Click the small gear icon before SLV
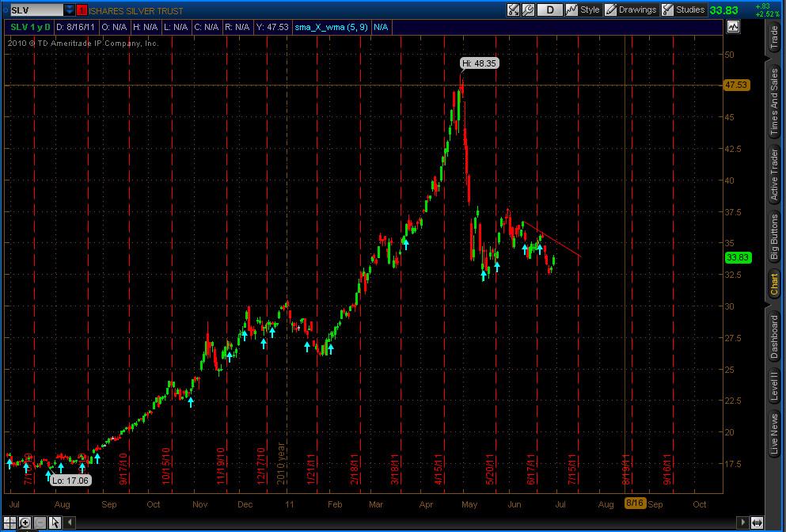Screen dimensions: 786x532 tap(6, 10)
